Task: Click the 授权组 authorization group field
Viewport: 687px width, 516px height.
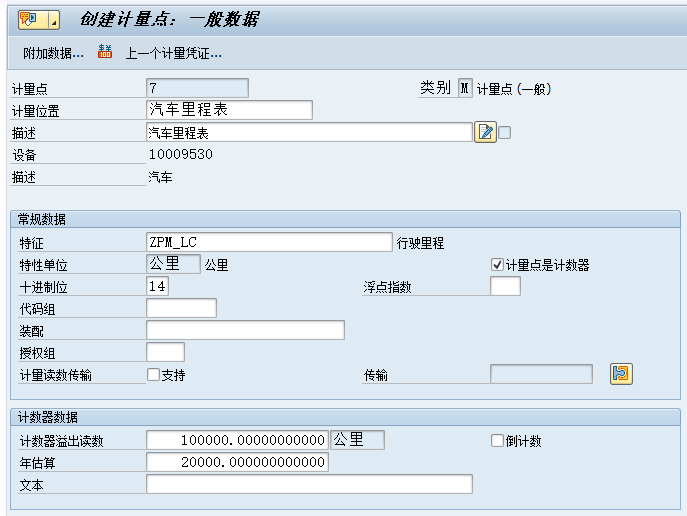Action: [x=165, y=352]
